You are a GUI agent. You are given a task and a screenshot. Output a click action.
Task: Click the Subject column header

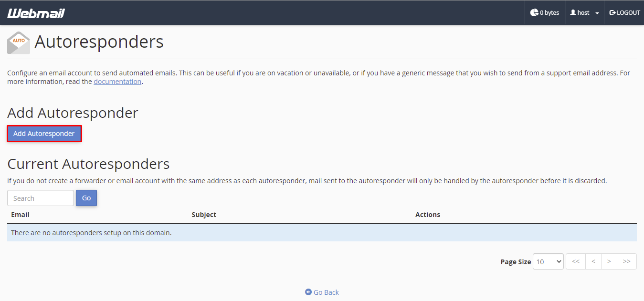tap(204, 215)
